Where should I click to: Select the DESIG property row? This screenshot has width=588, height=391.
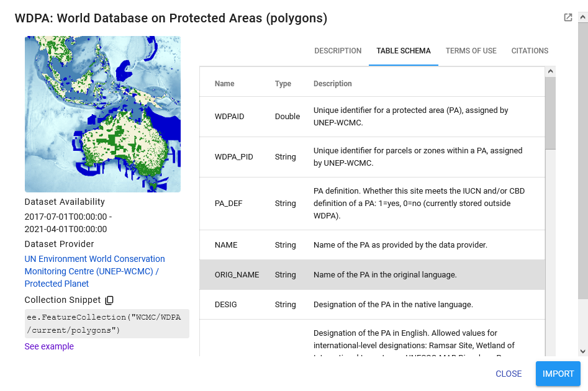[x=372, y=305]
